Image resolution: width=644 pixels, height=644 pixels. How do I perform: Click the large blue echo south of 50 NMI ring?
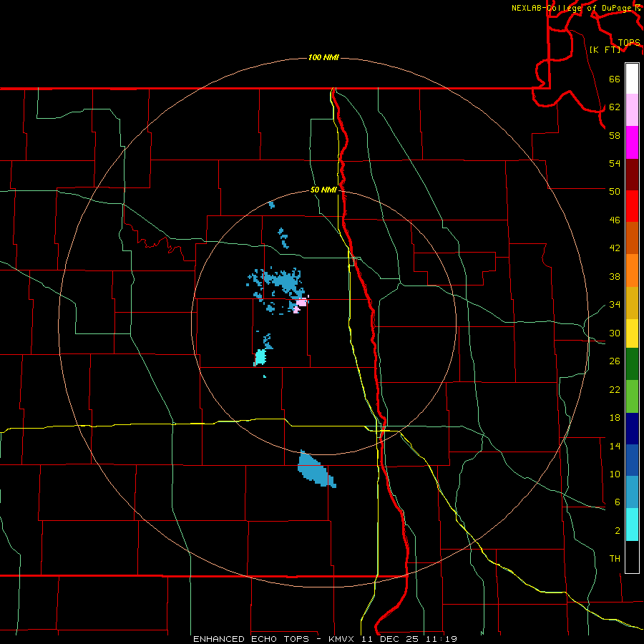pyautogui.click(x=316, y=469)
